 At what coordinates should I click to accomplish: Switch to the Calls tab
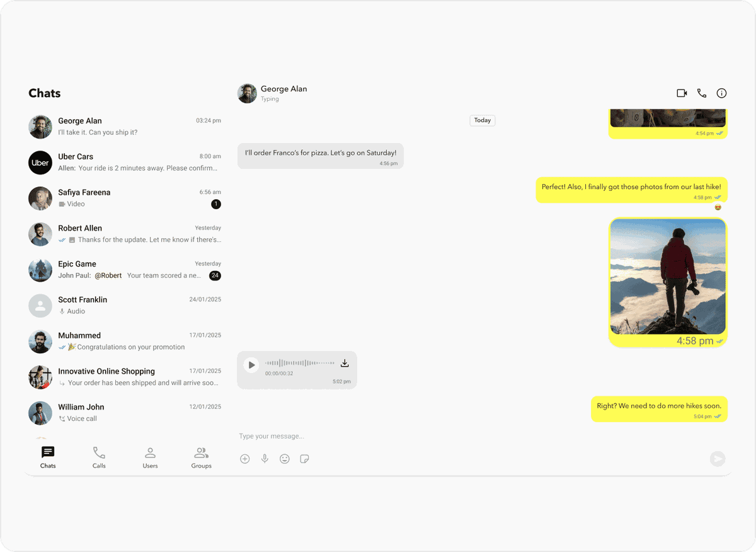click(x=99, y=457)
